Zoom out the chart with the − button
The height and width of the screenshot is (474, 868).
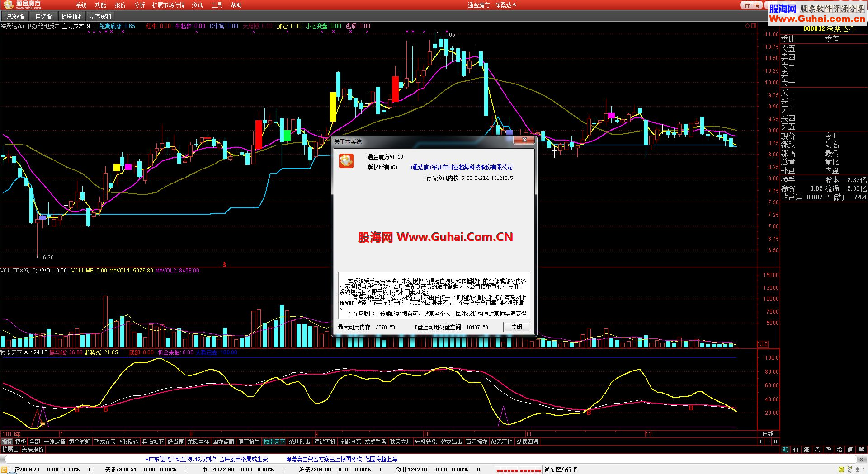click(x=768, y=441)
